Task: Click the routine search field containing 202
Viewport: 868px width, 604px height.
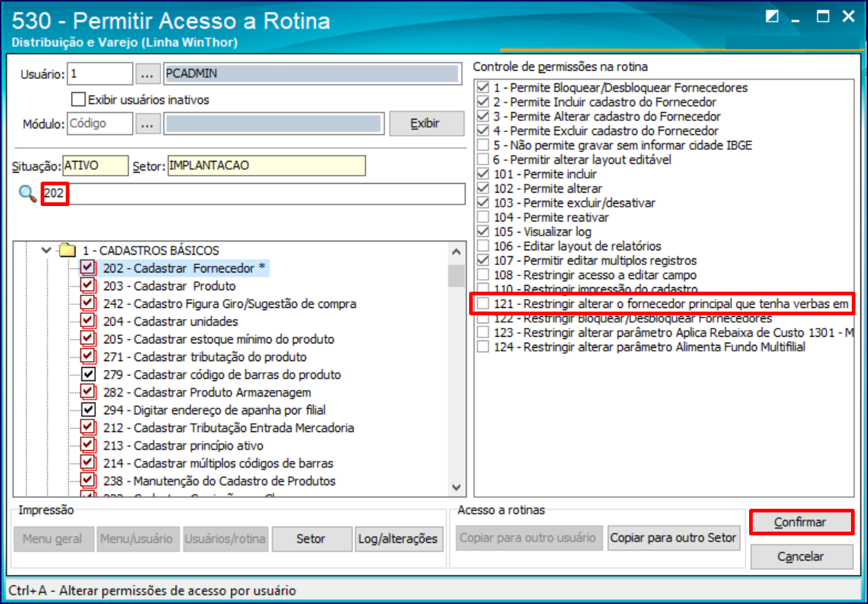Action: pyautogui.click(x=253, y=193)
